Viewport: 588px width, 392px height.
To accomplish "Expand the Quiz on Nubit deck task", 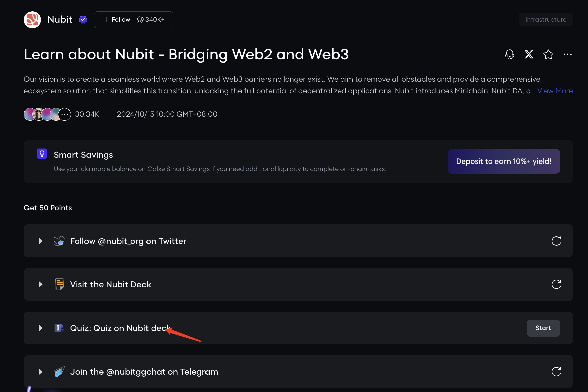I will tap(40, 328).
